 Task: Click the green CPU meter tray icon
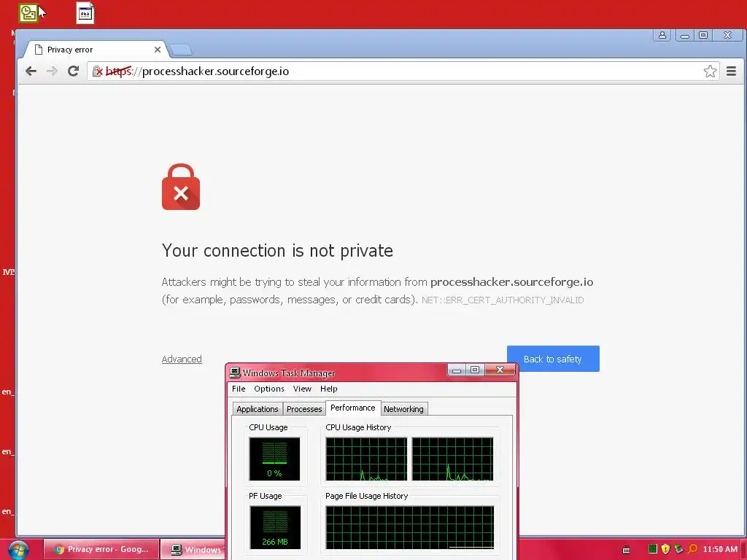click(653, 549)
